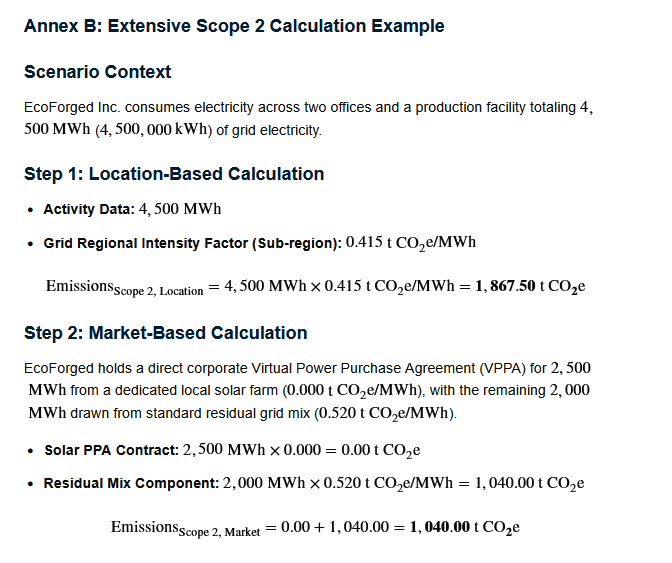The width and height of the screenshot is (672, 563).
Task: Select the Step 2: Market-Based Calculation heading
Action: point(165,333)
